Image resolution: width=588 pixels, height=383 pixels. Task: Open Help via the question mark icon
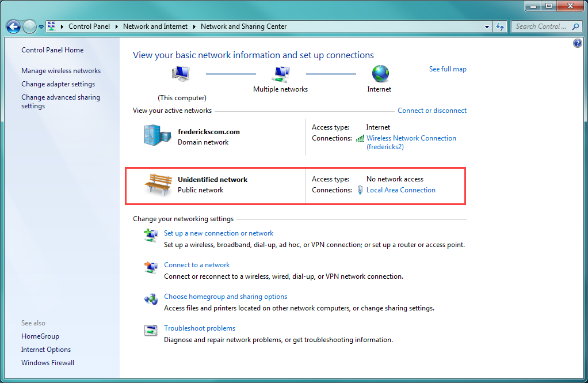pos(578,43)
